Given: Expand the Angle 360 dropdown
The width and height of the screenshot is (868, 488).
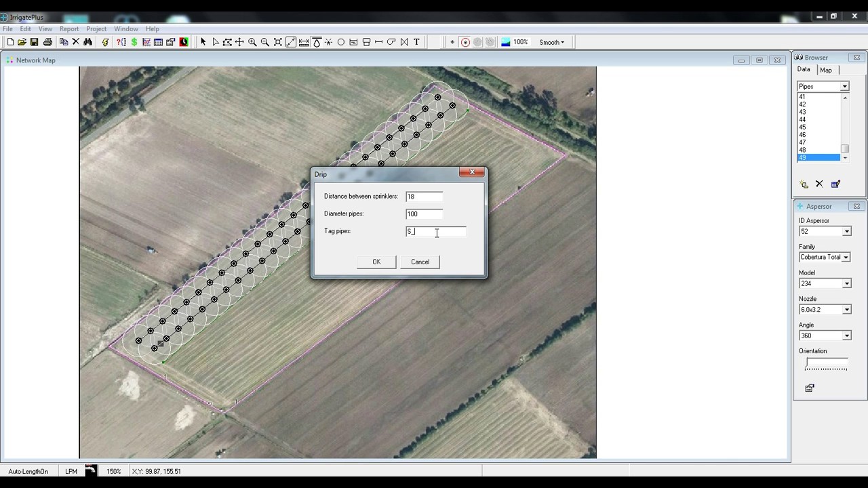Looking at the screenshot, I should [847, 335].
